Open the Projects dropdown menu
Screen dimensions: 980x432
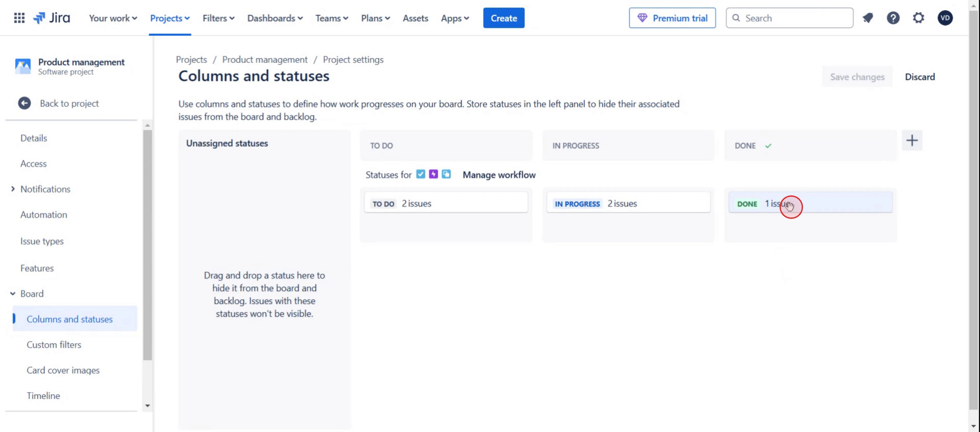pos(170,18)
